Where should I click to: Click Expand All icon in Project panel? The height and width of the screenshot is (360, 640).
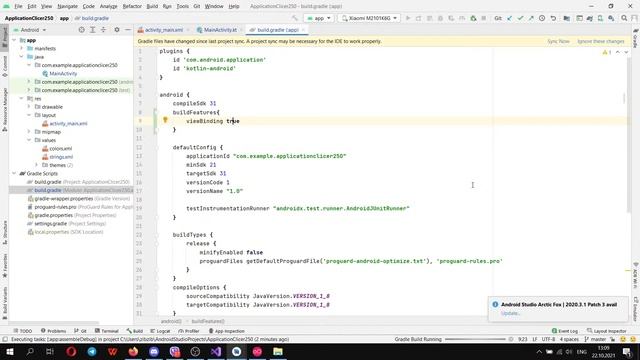tap(93, 30)
